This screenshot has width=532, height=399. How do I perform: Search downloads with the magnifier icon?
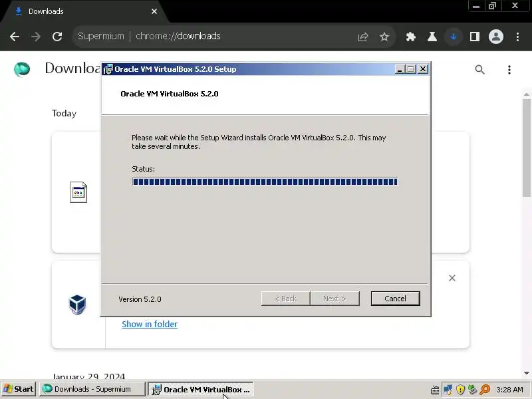point(479,70)
